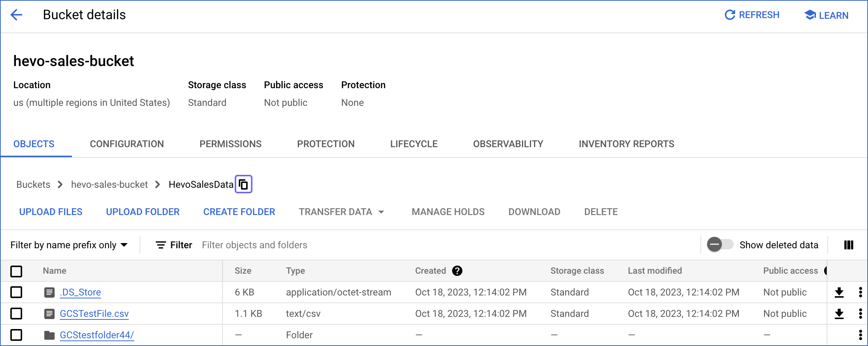
Task: Click the hevo-sales-bucket title heading
Action: point(73,61)
